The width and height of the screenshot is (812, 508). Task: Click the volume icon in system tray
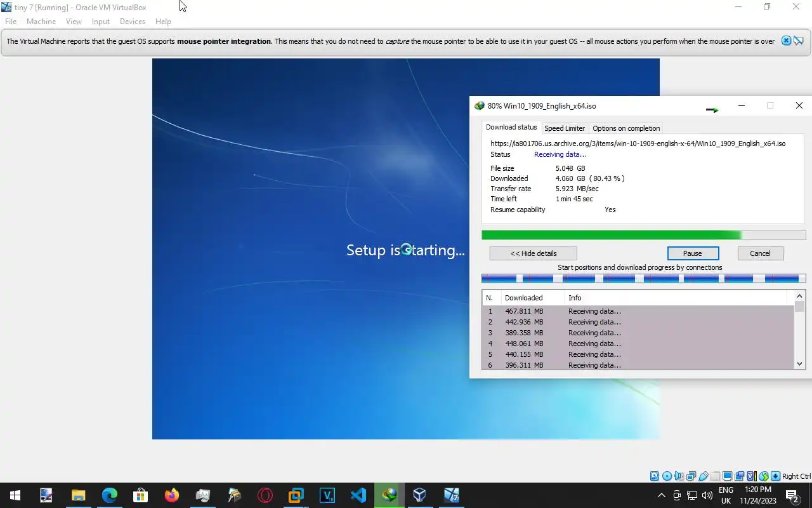tap(707, 495)
